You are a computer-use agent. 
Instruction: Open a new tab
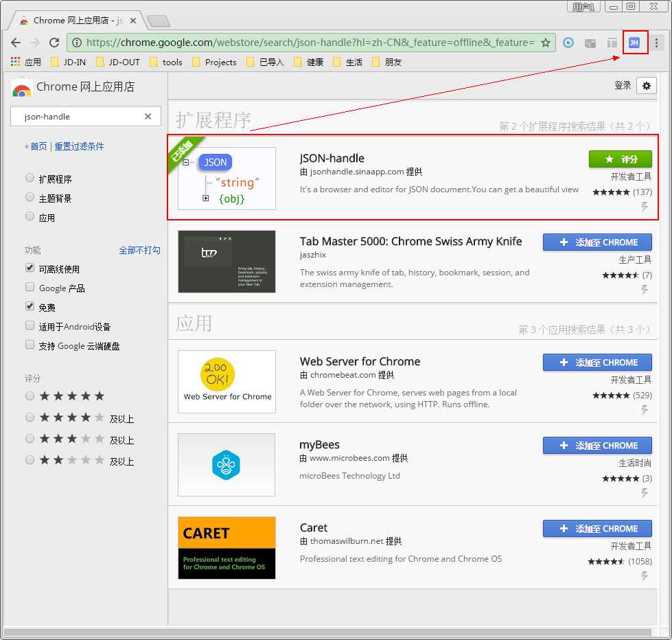click(158, 21)
